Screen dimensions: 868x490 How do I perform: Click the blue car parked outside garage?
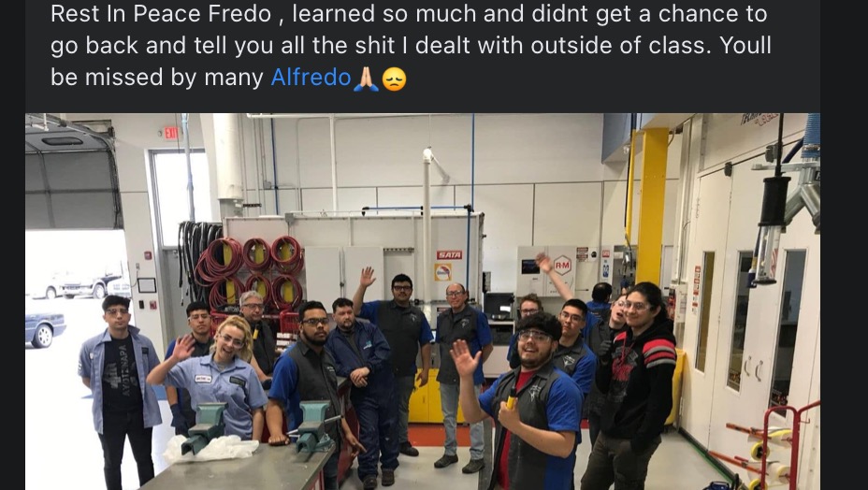click(x=44, y=328)
